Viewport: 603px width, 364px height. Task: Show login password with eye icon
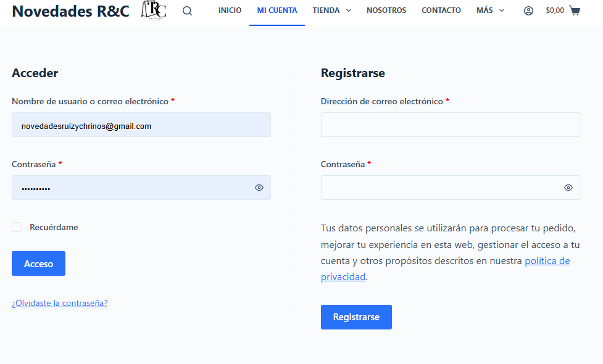click(259, 188)
